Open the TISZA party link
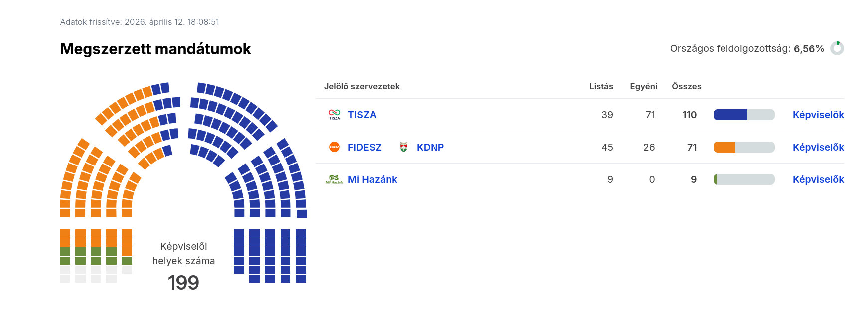868x330 pixels. (362, 115)
